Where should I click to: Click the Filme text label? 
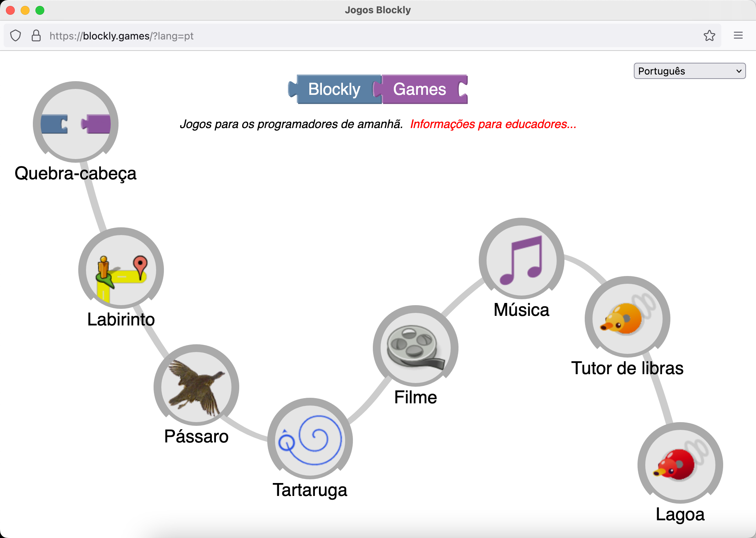coord(416,397)
